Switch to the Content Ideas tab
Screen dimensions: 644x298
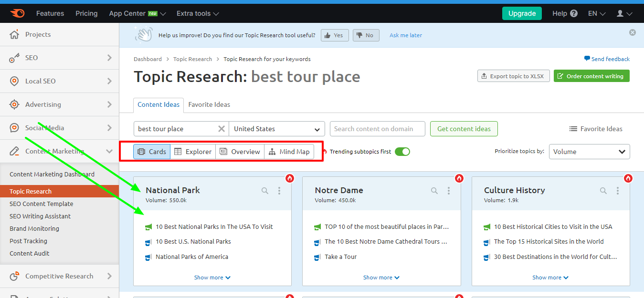(x=158, y=104)
